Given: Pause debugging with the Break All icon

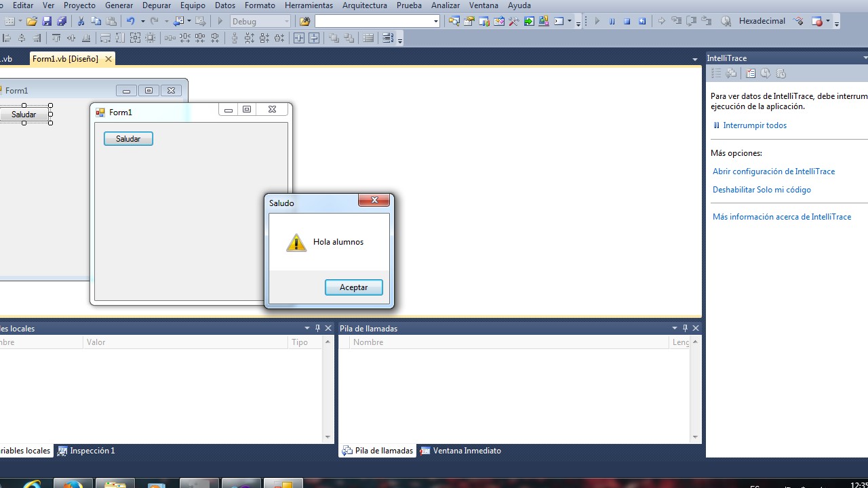Looking at the screenshot, I should (x=612, y=21).
